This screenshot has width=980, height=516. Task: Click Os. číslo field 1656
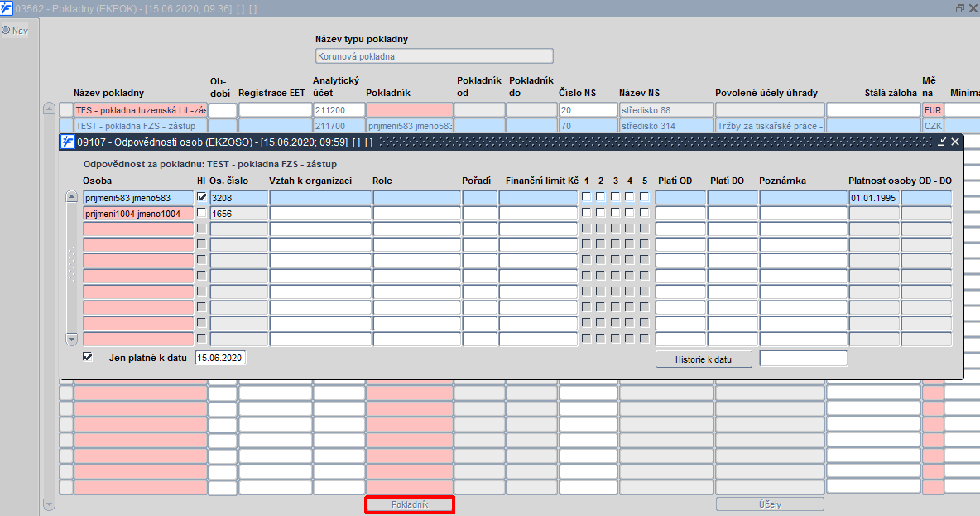point(238,214)
